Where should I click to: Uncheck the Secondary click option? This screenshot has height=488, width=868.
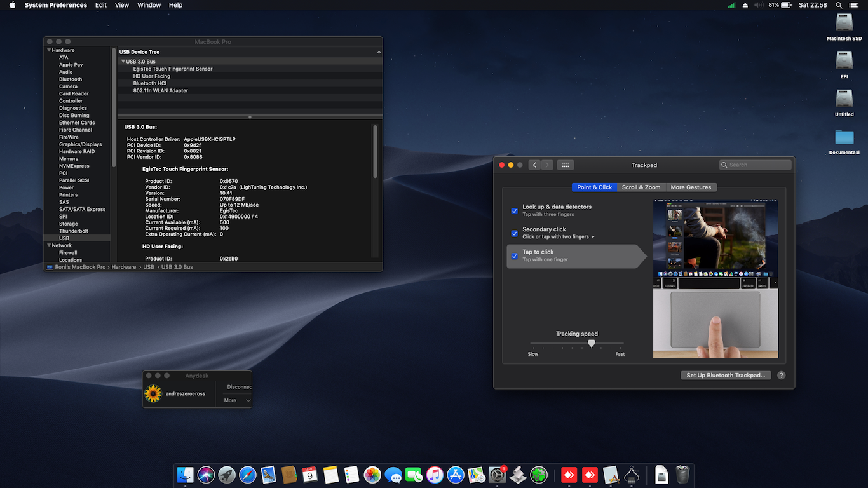(x=515, y=233)
